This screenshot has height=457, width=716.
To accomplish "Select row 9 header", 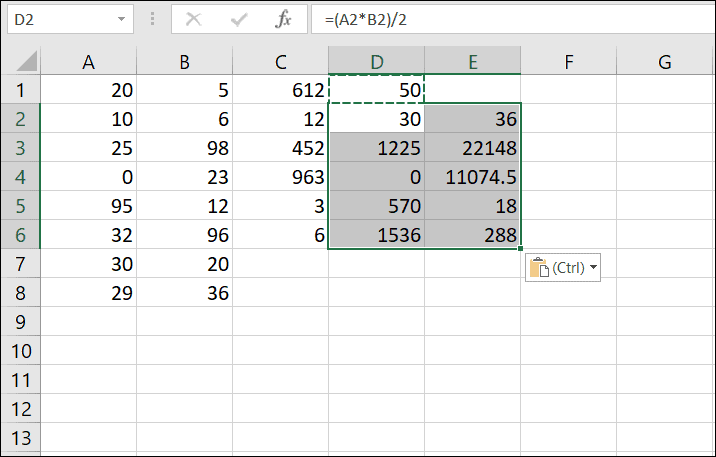I will coord(21,321).
